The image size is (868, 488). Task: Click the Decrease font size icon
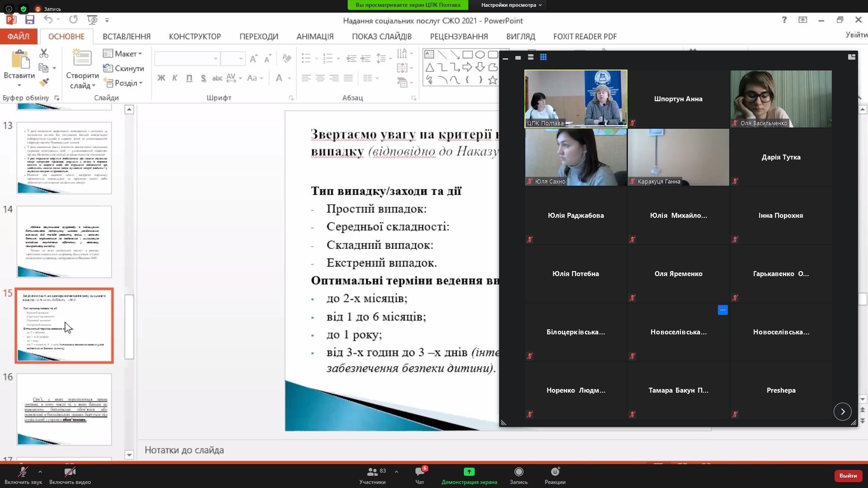pyautogui.click(x=268, y=59)
